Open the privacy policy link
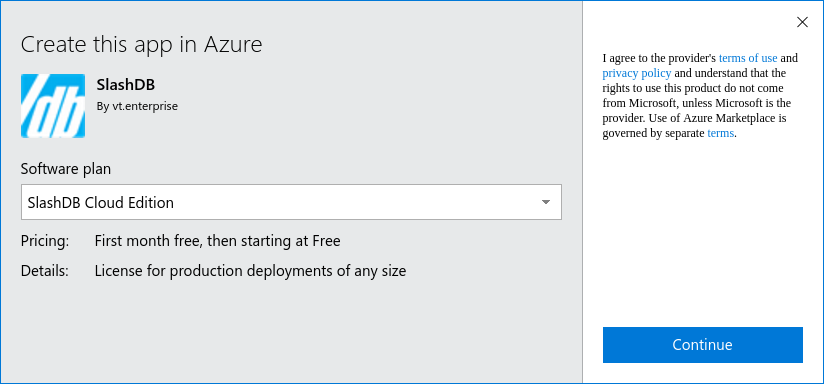This screenshot has width=824, height=384. tap(636, 73)
